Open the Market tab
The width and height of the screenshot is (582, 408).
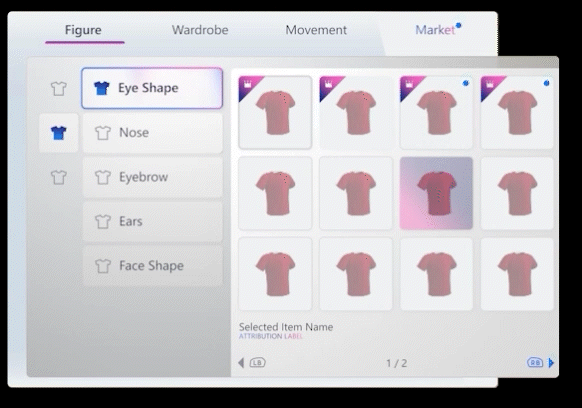coord(435,30)
